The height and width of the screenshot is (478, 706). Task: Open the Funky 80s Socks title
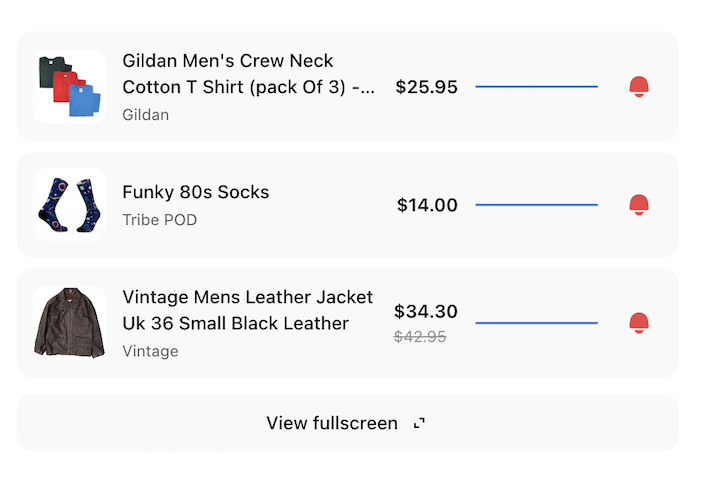pyautogui.click(x=195, y=192)
